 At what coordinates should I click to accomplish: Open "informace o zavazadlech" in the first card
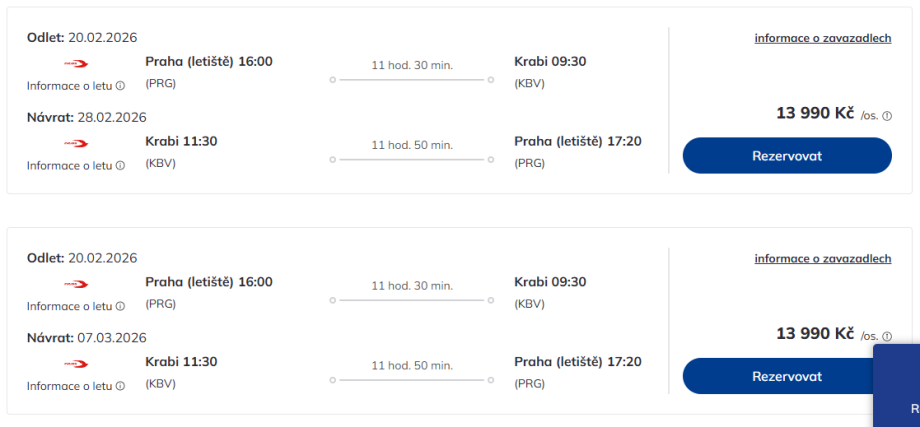click(822, 38)
